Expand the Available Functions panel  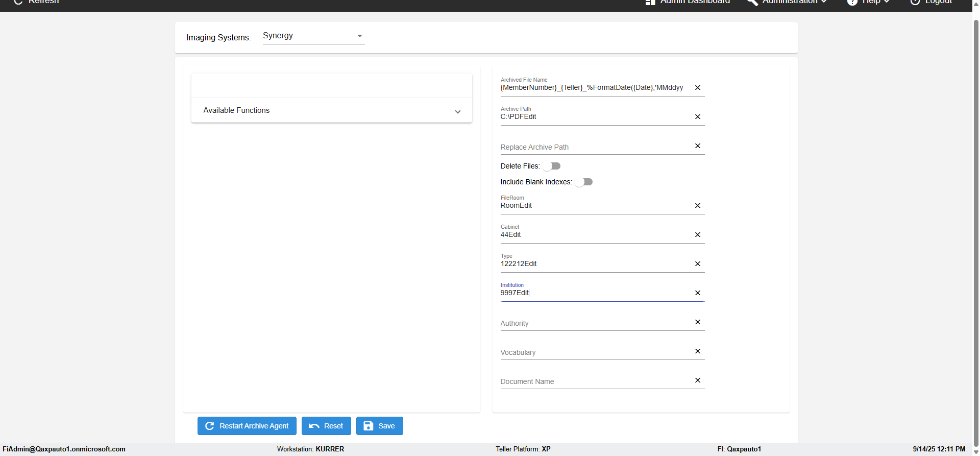pos(331,110)
